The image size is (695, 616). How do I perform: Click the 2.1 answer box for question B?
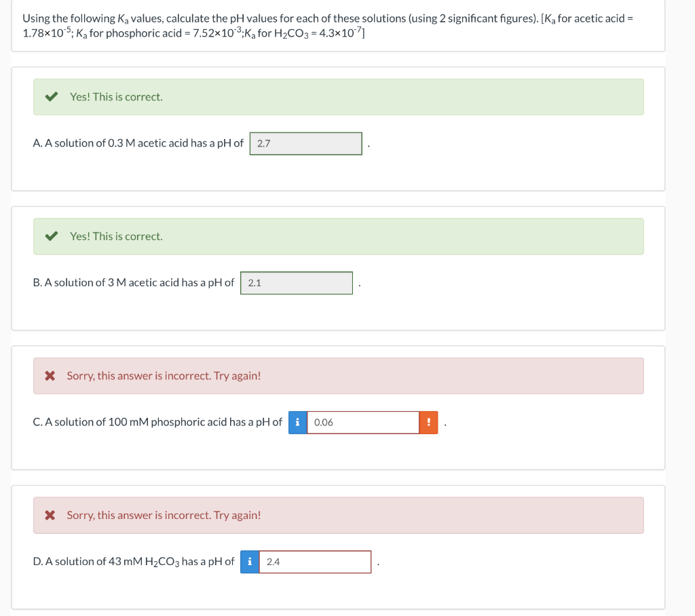[297, 283]
